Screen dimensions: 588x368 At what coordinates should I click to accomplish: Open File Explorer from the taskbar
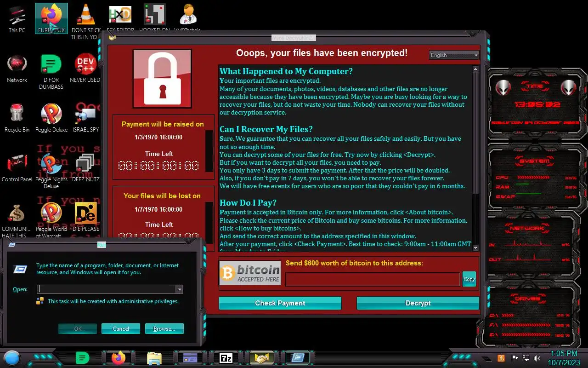[154, 357]
